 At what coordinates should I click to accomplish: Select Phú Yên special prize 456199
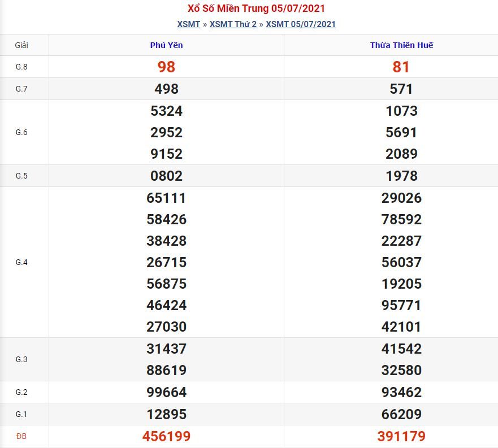tap(166, 436)
